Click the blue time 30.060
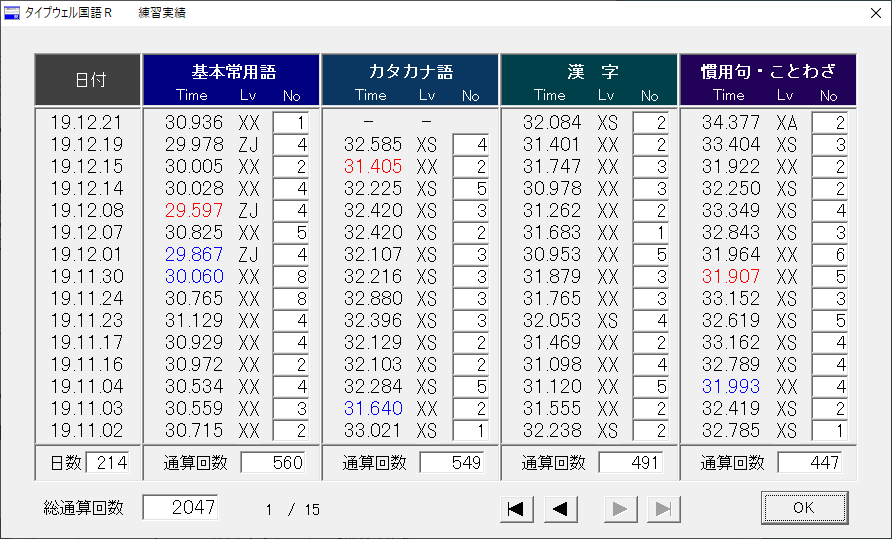892x539 pixels. [194, 277]
